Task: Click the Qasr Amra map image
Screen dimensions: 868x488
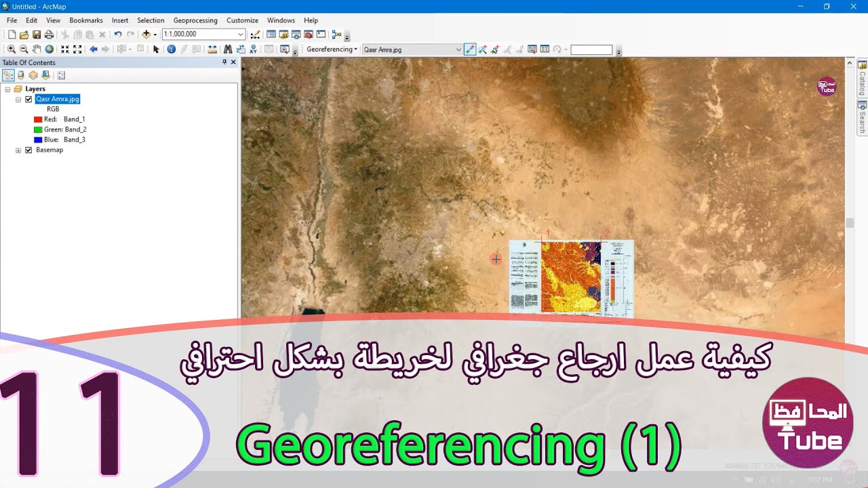Action: [x=572, y=278]
